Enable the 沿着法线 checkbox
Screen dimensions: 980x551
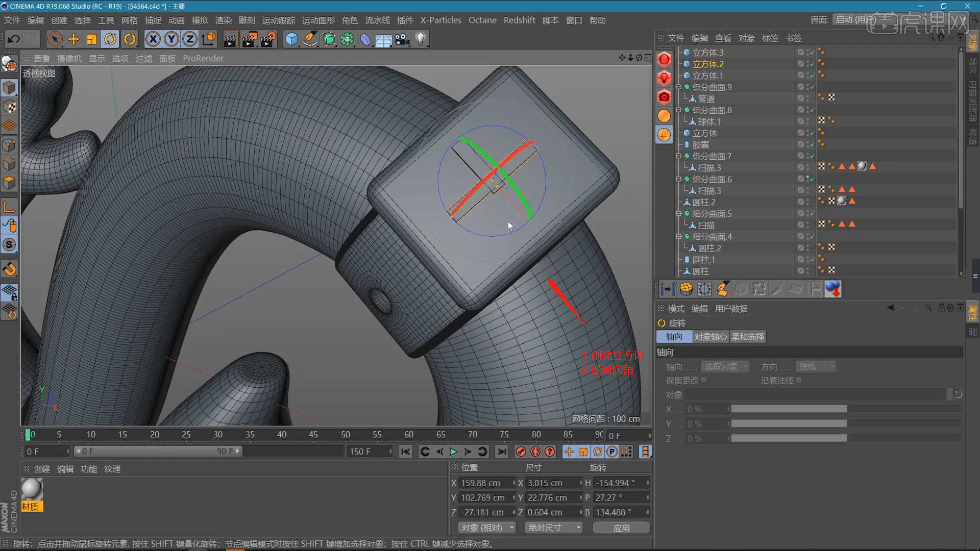coord(799,380)
